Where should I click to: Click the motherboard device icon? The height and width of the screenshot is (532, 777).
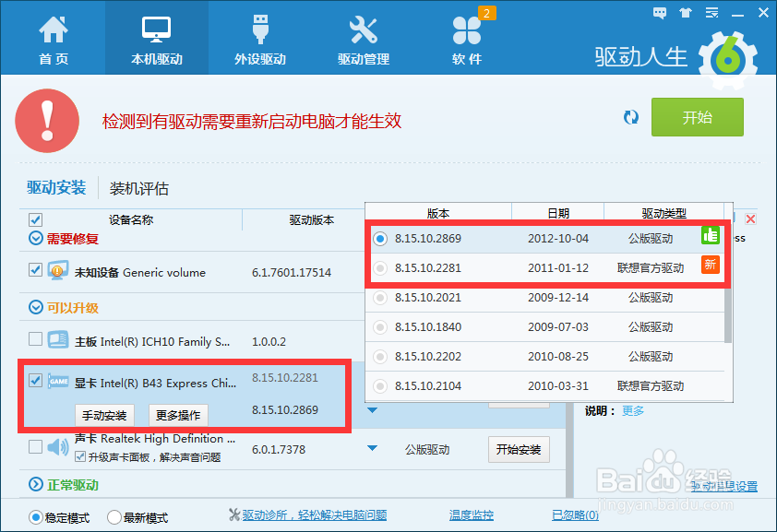click(58, 339)
